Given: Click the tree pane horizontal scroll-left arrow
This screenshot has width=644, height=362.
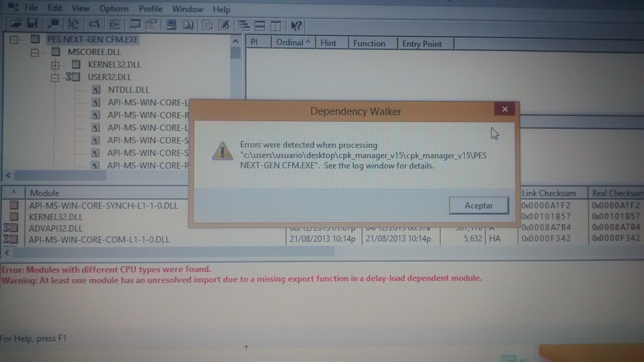Looking at the screenshot, I should [x=8, y=175].
